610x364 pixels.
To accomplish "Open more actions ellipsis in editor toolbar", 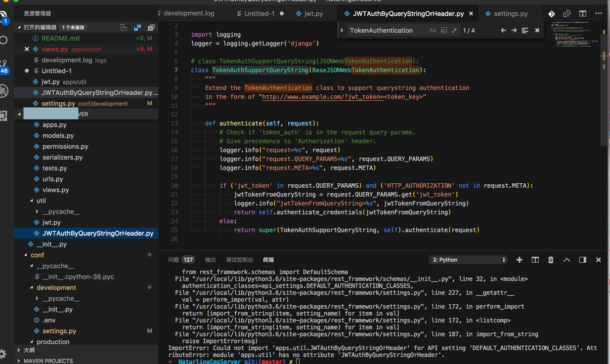I will point(599,14).
